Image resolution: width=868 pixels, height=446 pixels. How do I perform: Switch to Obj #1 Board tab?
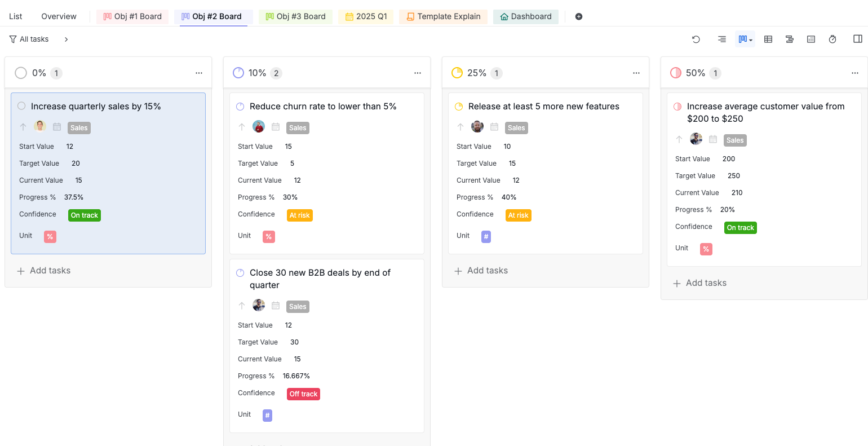tap(132, 16)
